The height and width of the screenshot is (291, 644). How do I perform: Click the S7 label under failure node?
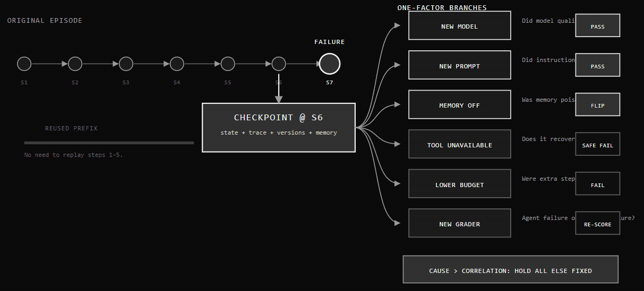[x=330, y=83]
